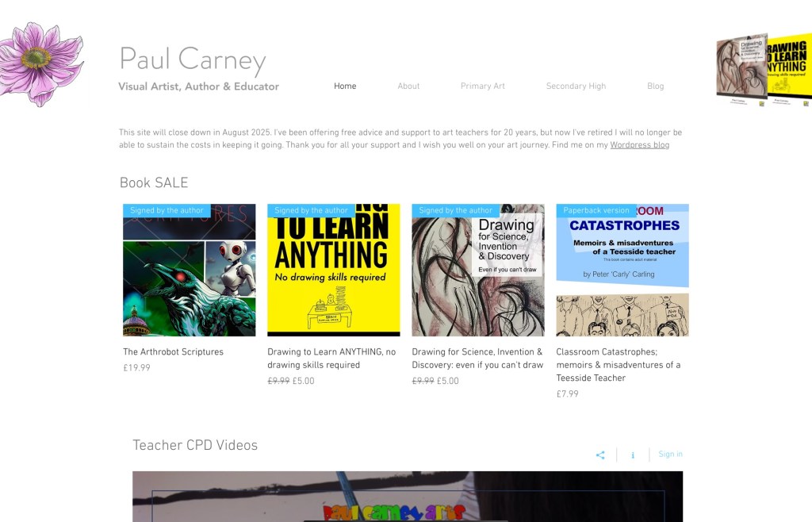The image size is (812, 522).
Task: Click the share icon near Teacher CPD Videos
Action: 600,455
